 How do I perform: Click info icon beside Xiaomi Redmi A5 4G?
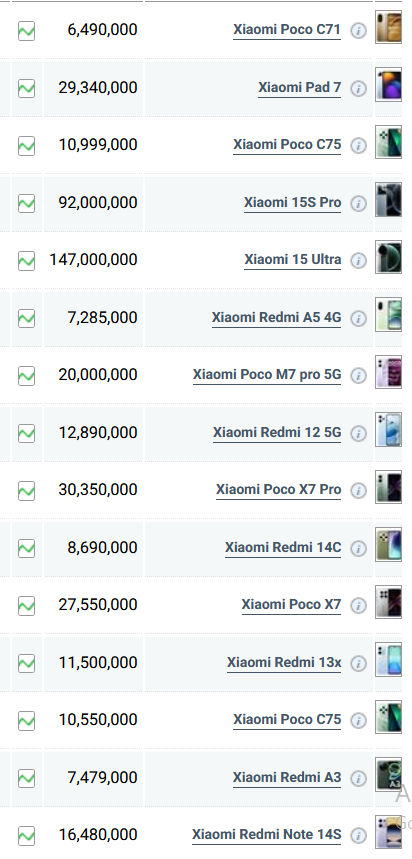point(358,318)
